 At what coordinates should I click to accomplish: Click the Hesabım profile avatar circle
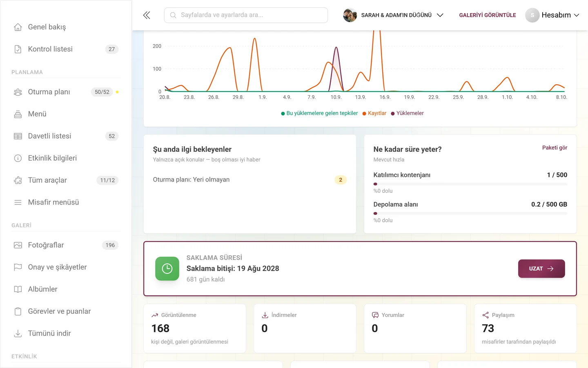532,15
